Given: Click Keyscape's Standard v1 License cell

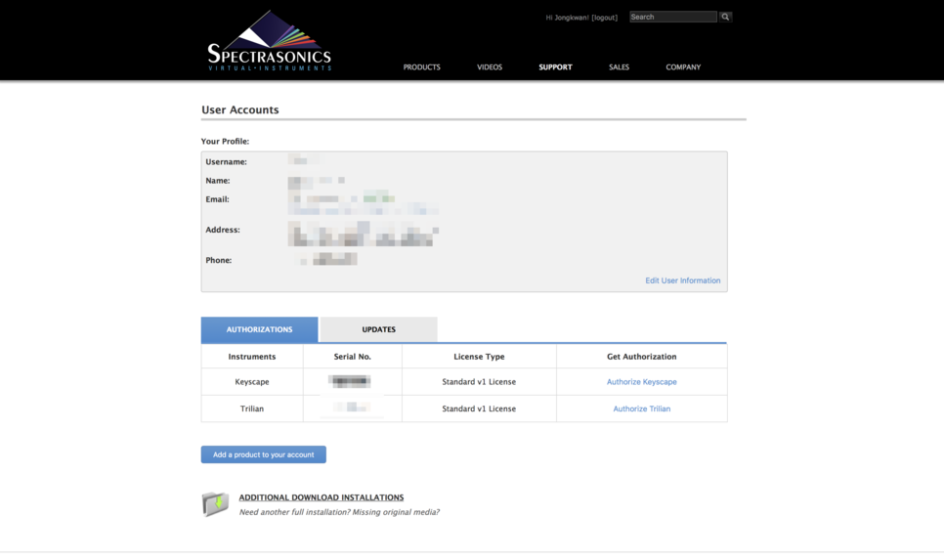Looking at the screenshot, I should [479, 382].
